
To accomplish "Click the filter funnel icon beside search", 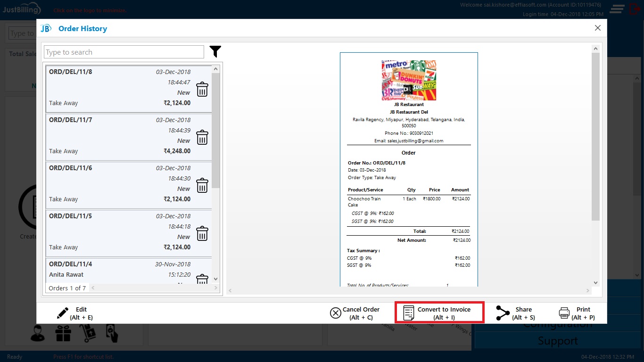I will (215, 51).
